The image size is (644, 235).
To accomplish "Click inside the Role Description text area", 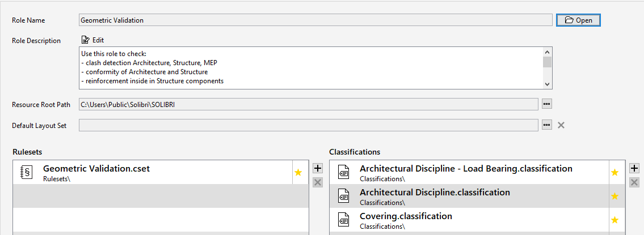I will point(310,68).
